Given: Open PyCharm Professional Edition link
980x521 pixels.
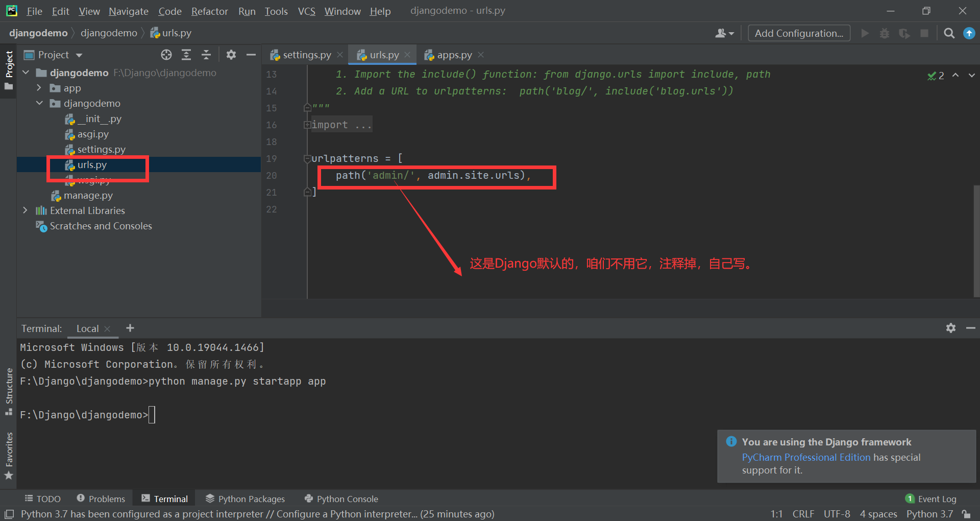Looking at the screenshot, I should [x=806, y=457].
